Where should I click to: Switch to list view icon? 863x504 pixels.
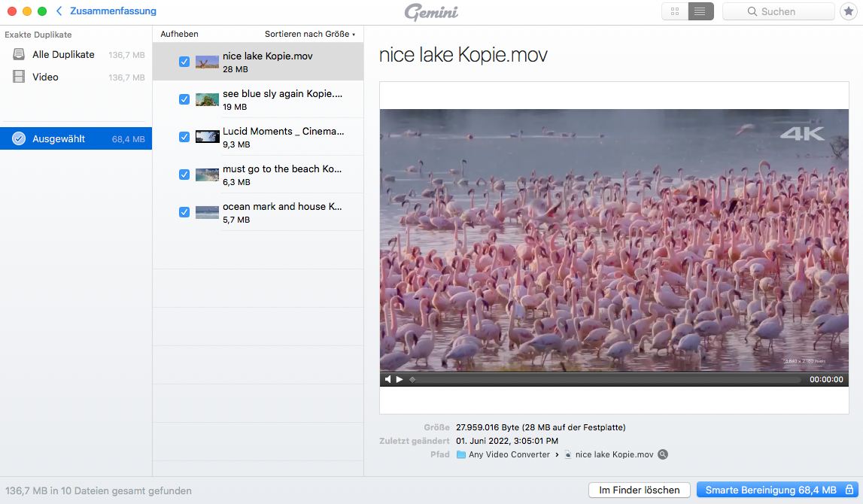(700, 12)
